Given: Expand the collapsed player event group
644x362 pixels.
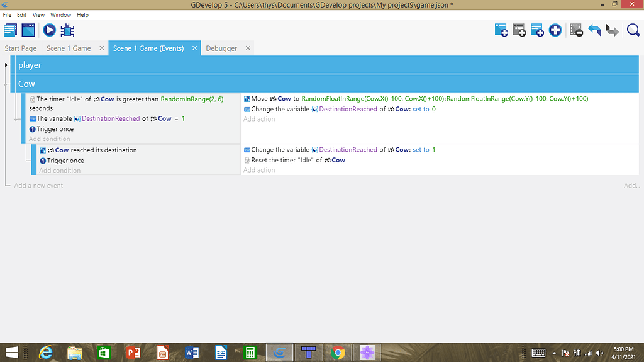Looking at the screenshot, I should point(7,65).
